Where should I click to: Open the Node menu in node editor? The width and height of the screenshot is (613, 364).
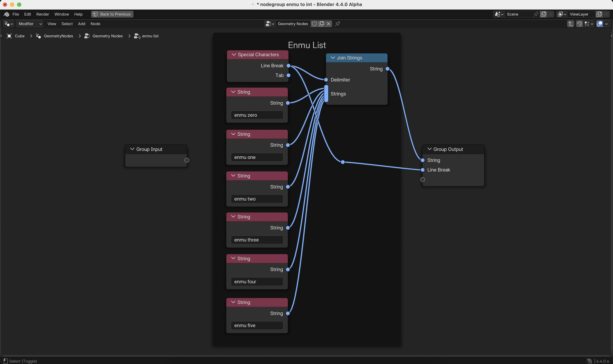[95, 24]
